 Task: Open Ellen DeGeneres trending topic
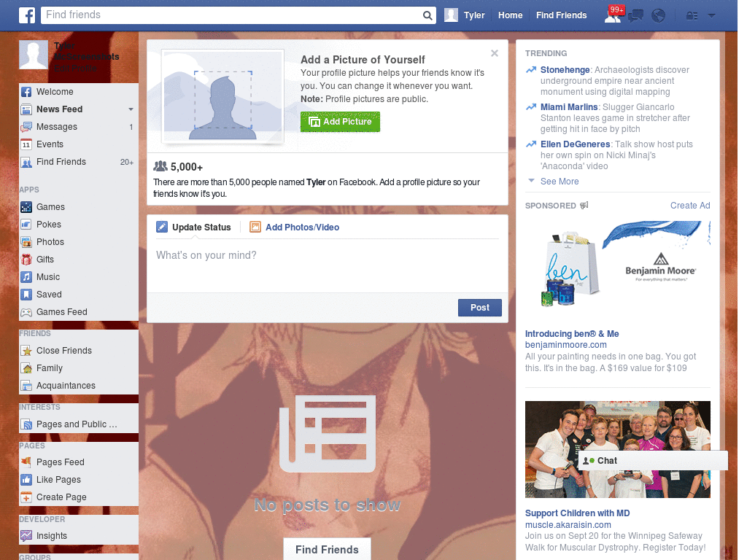(575, 144)
